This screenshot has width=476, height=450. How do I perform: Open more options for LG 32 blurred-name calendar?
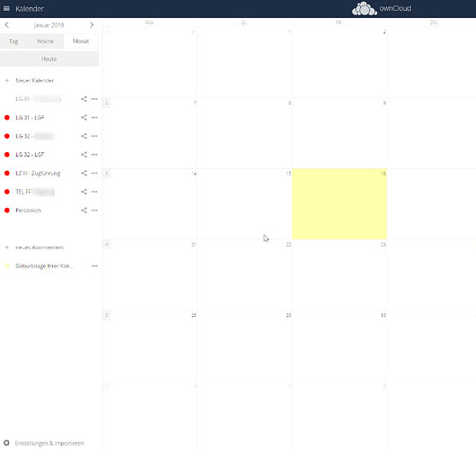tap(94, 136)
